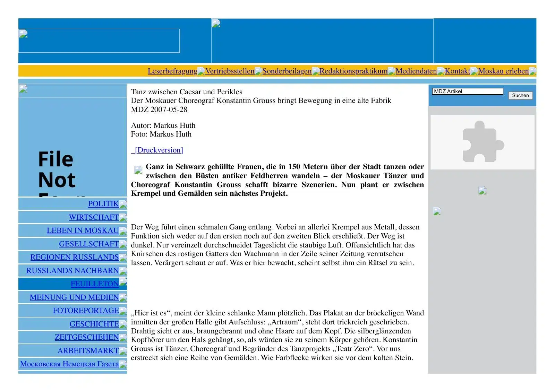Open the Leserbefragung link
This screenshot has height=392, width=555.
tap(172, 71)
